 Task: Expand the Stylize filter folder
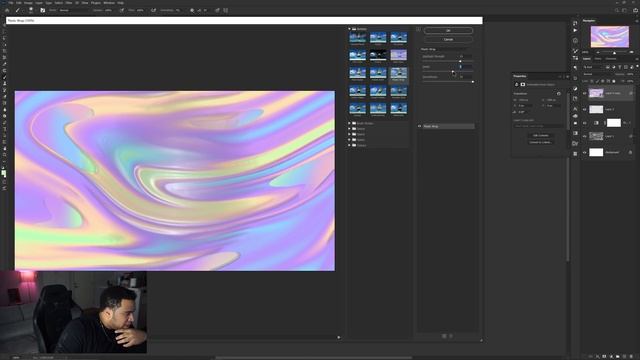coord(350,140)
